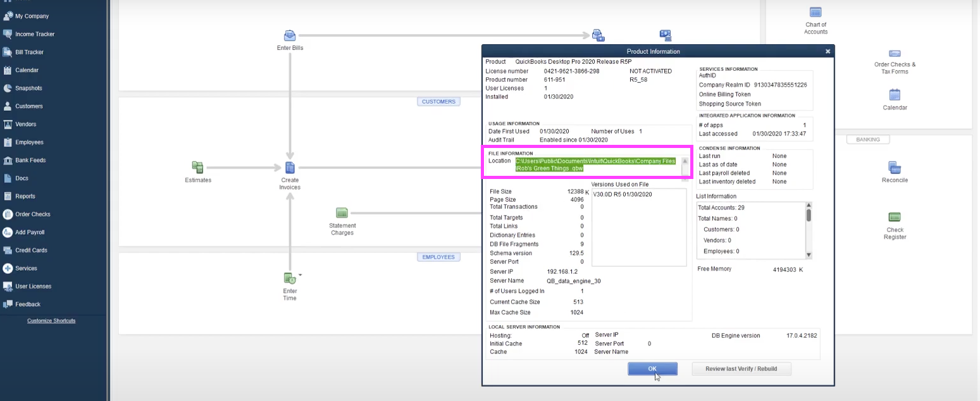Open the Check Register icon
980x401 pixels.
point(895,218)
